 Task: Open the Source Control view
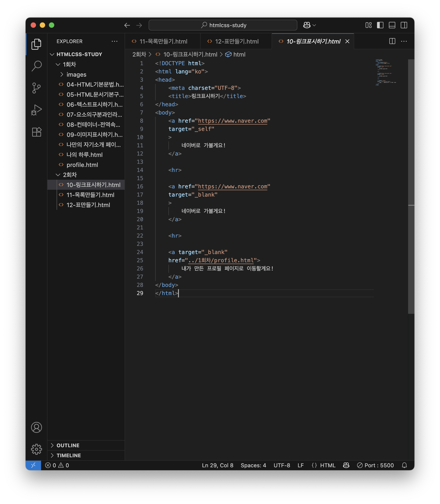36,88
